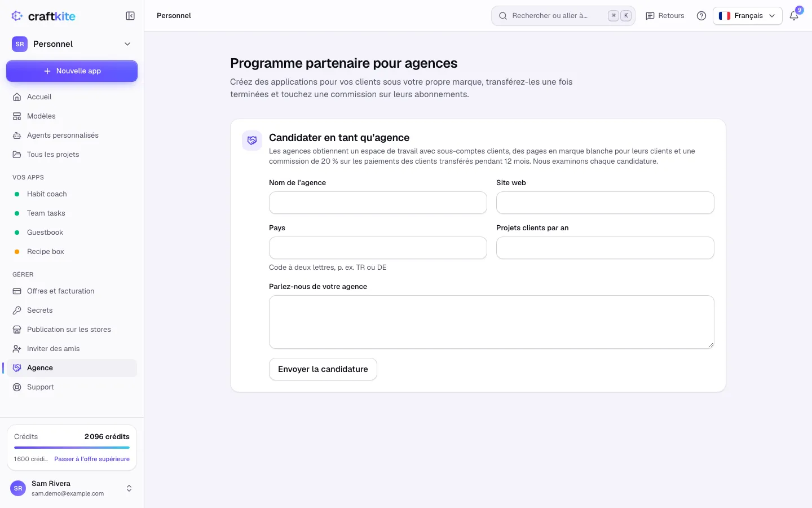Click the Candidater card handshake icon
Screen dimensions: 812x508
tap(252, 141)
